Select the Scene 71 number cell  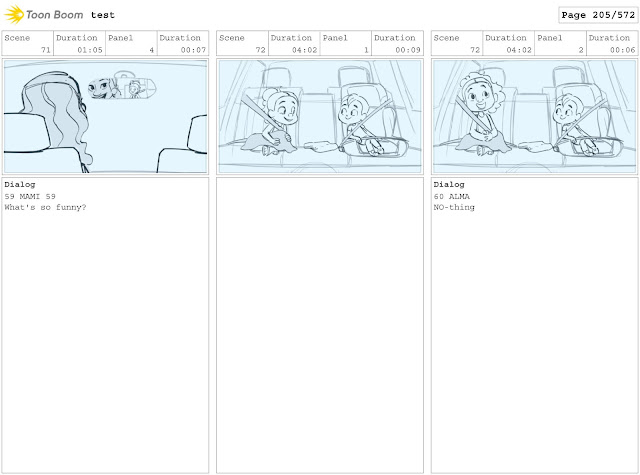tap(27, 43)
